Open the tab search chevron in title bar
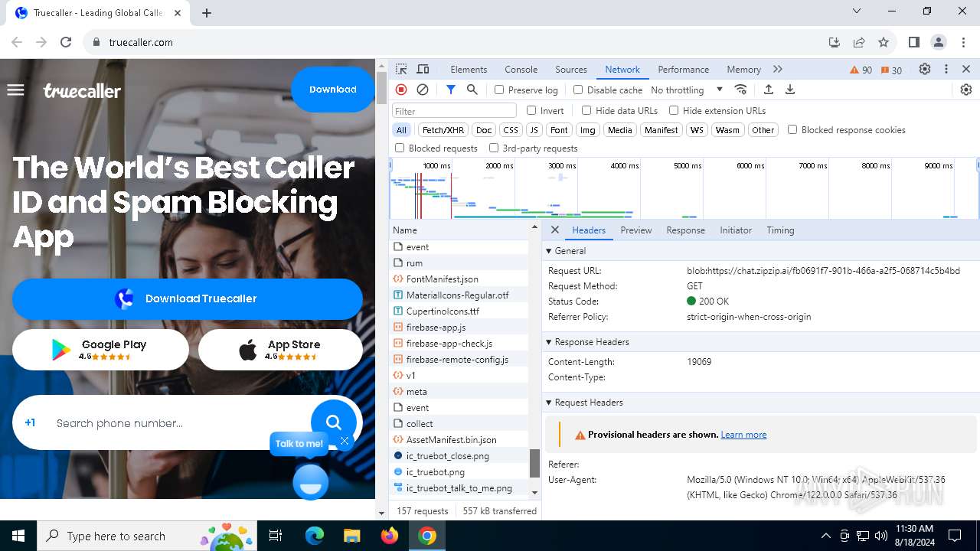Viewport: 980px width, 551px height. pyautogui.click(x=857, y=11)
